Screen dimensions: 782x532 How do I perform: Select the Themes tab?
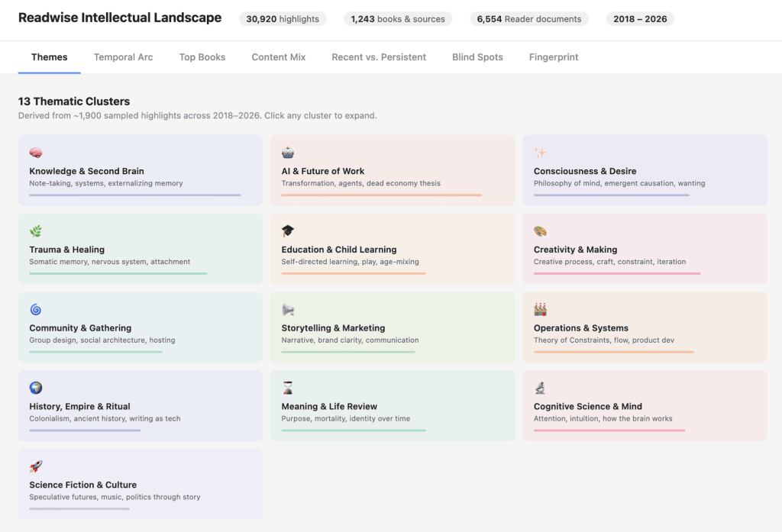pyautogui.click(x=50, y=57)
